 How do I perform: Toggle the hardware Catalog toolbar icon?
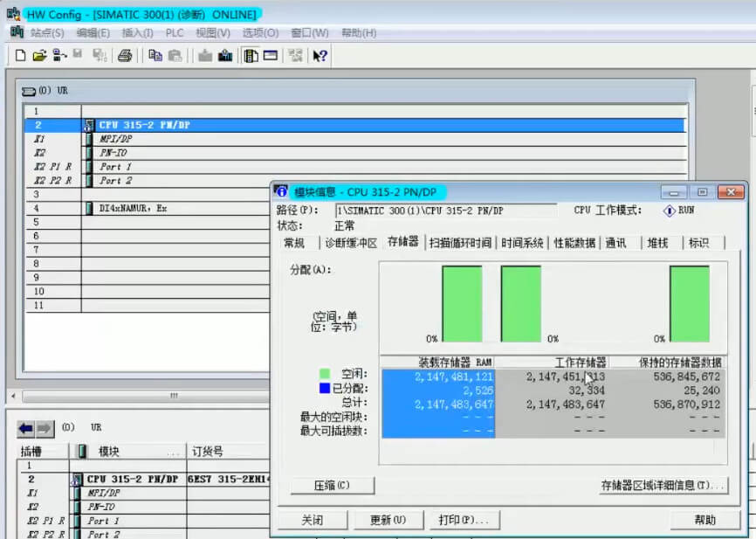pos(251,56)
